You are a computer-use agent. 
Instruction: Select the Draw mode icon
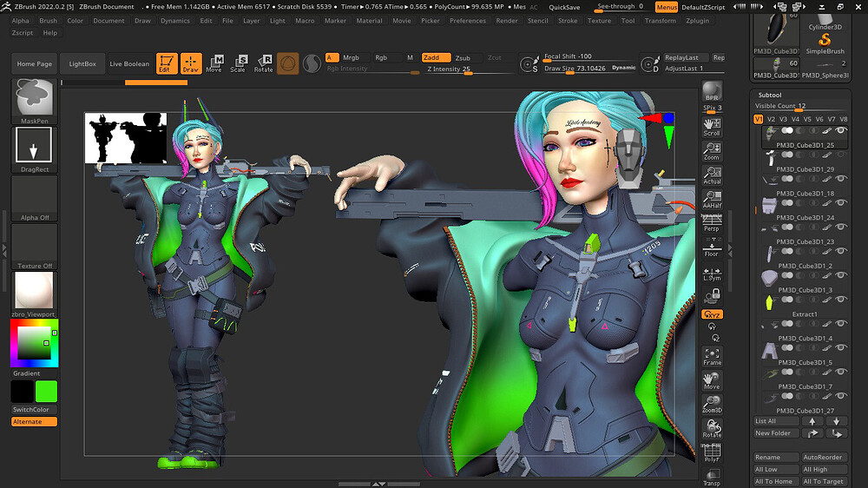[x=190, y=63]
